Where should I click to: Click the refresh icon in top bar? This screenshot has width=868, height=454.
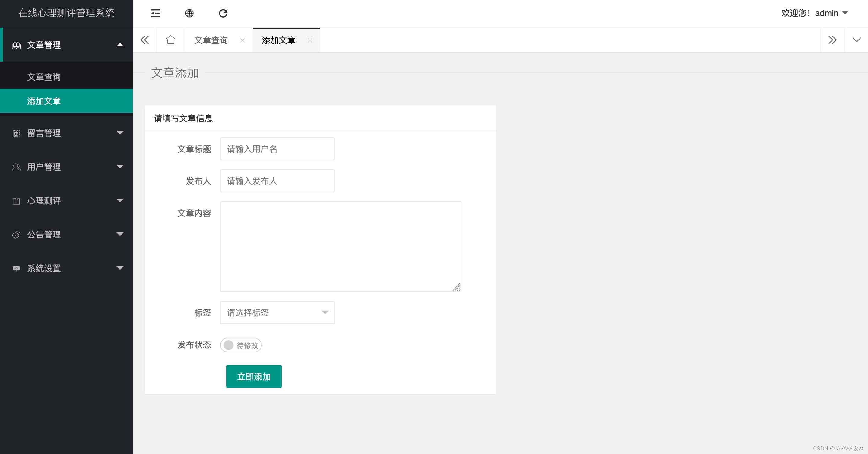coord(223,13)
